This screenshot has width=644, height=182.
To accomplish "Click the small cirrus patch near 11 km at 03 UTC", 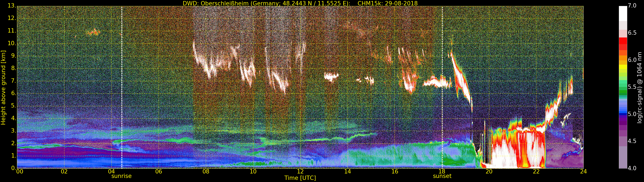I will click(93, 32).
